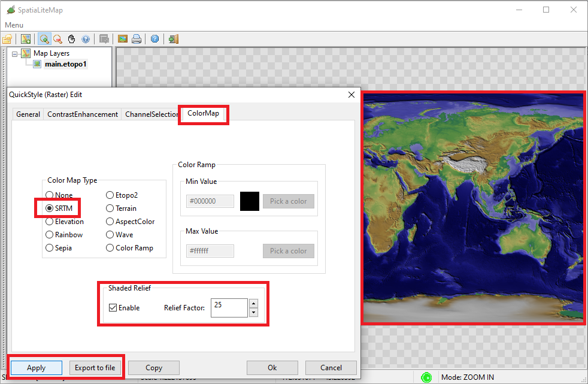This screenshot has height=384, width=588.
Task: Maximize the SpatiaLiteMap window
Action: pos(546,10)
